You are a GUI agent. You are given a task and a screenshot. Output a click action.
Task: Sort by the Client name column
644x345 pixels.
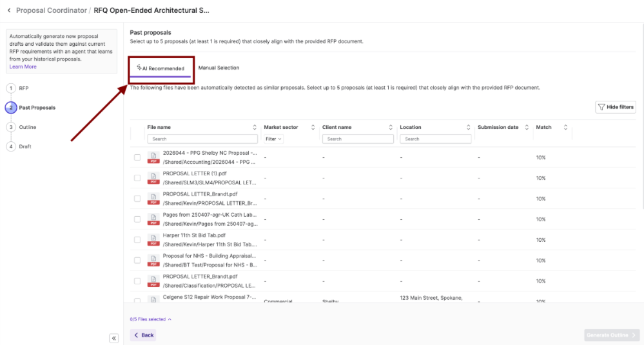pyautogui.click(x=391, y=127)
